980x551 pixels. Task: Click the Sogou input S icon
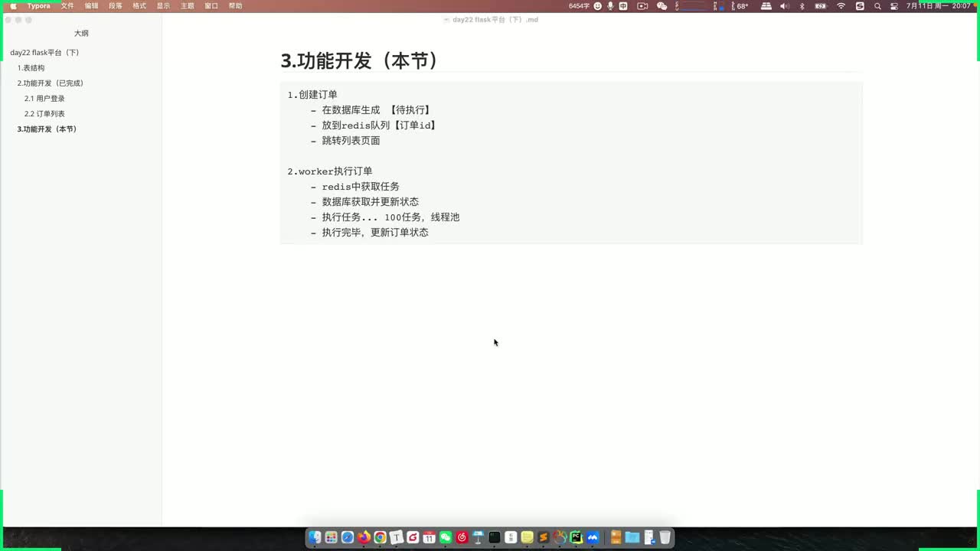860,5
